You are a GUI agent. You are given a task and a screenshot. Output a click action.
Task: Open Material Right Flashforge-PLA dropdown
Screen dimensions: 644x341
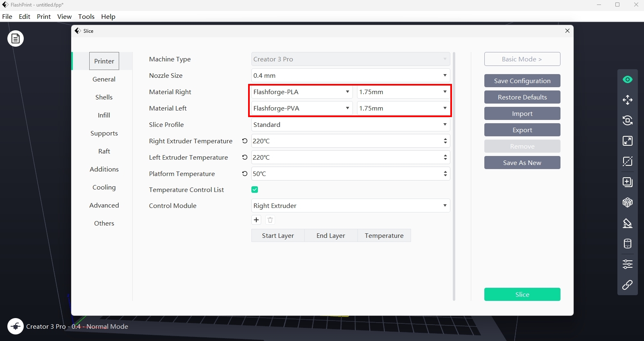(301, 92)
